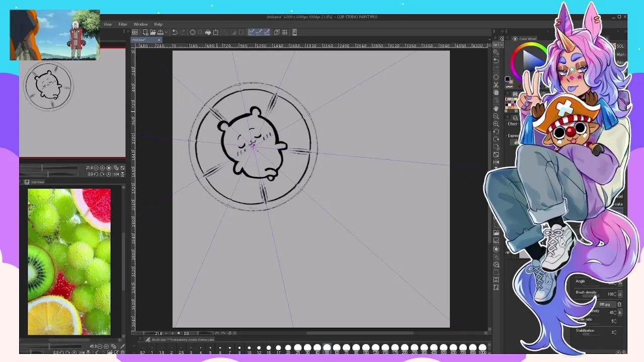Adjust the Sub View zoom slider
This screenshot has width=644, height=362.
(50, 346)
